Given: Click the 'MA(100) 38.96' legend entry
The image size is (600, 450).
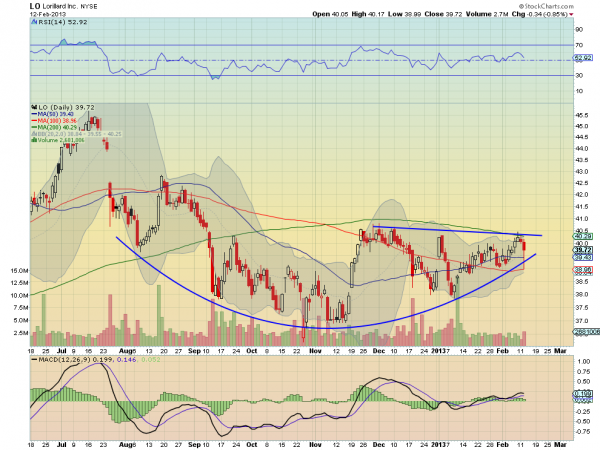Looking at the screenshot, I should coord(57,121).
